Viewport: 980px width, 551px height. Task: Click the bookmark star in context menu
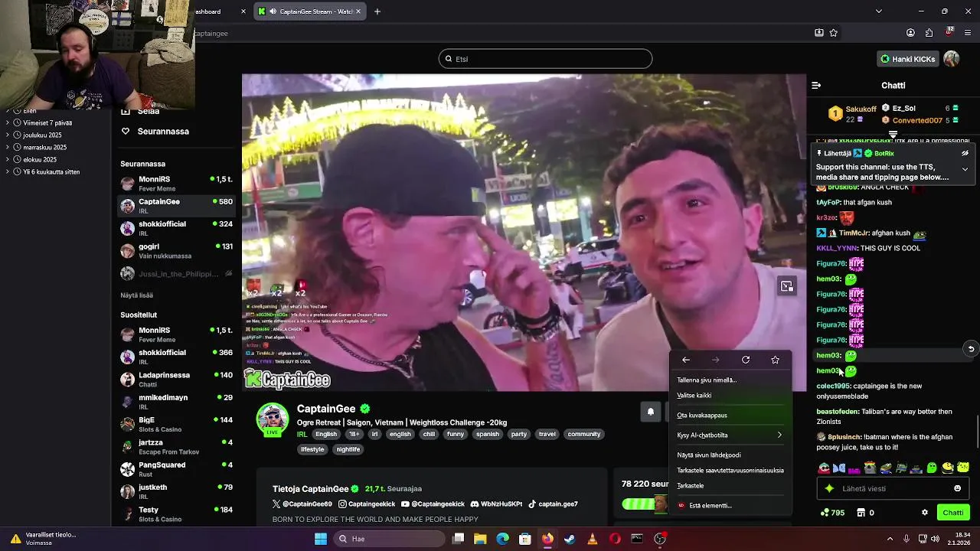776,360
